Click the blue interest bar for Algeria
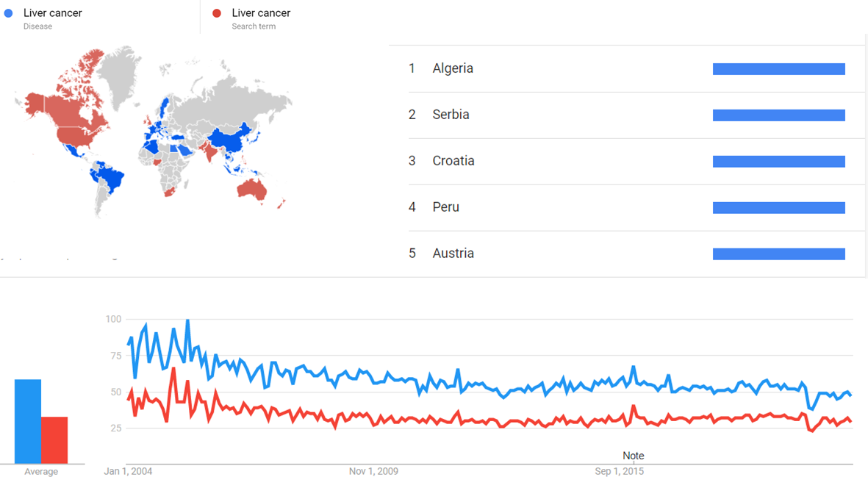 tap(778, 69)
